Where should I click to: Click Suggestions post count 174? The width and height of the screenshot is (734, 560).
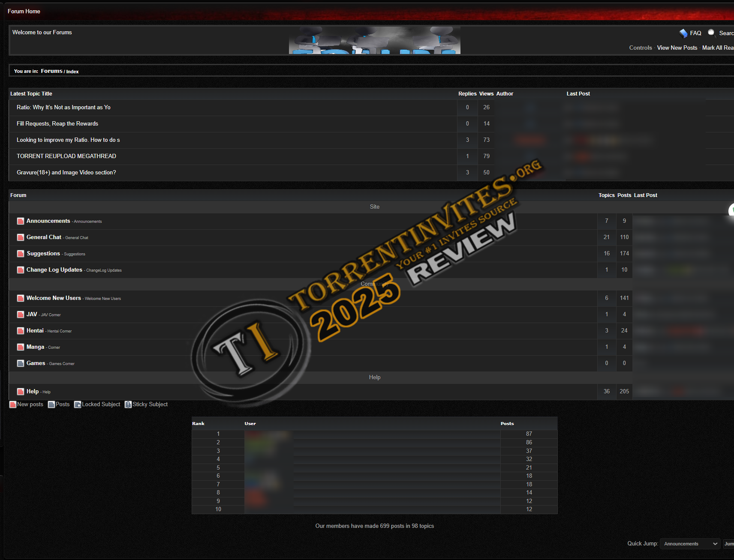624,254
